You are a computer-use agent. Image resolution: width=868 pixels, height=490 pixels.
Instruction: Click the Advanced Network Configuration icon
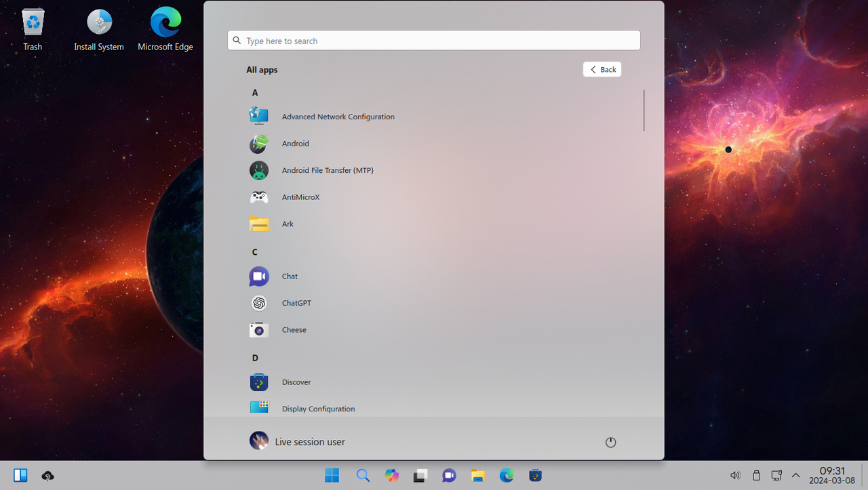pyautogui.click(x=259, y=116)
